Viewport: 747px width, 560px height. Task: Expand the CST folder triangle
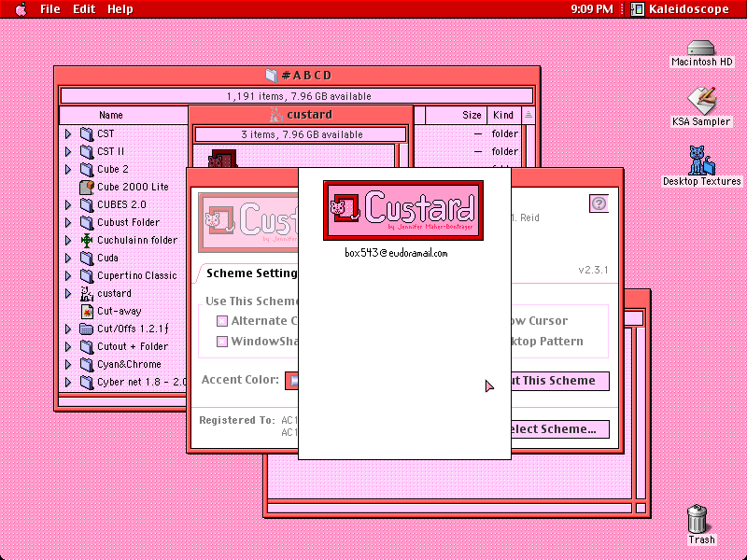pos(68,133)
